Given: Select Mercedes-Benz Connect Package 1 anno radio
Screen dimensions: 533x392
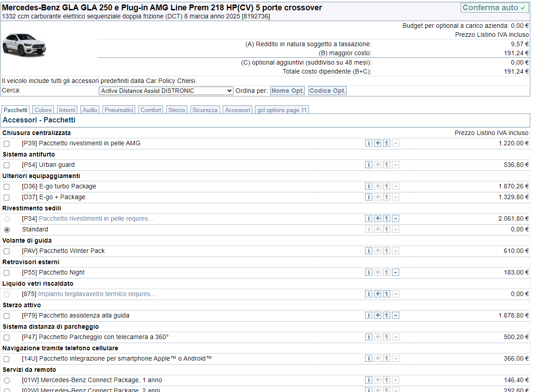Looking at the screenshot, I should point(7,380).
